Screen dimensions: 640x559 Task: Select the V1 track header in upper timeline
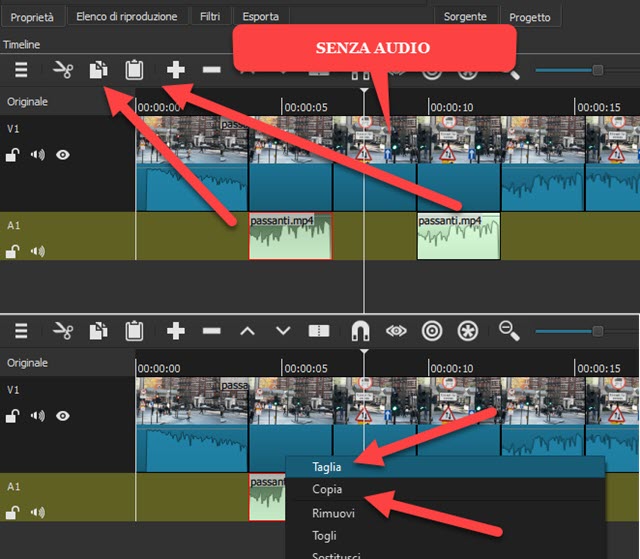pos(67,163)
